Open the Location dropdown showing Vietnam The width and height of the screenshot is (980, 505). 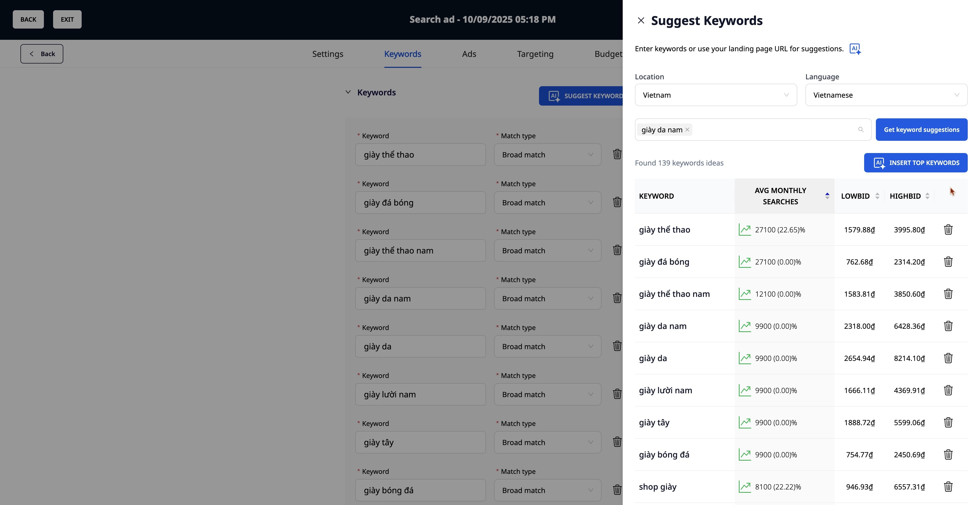click(716, 95)
